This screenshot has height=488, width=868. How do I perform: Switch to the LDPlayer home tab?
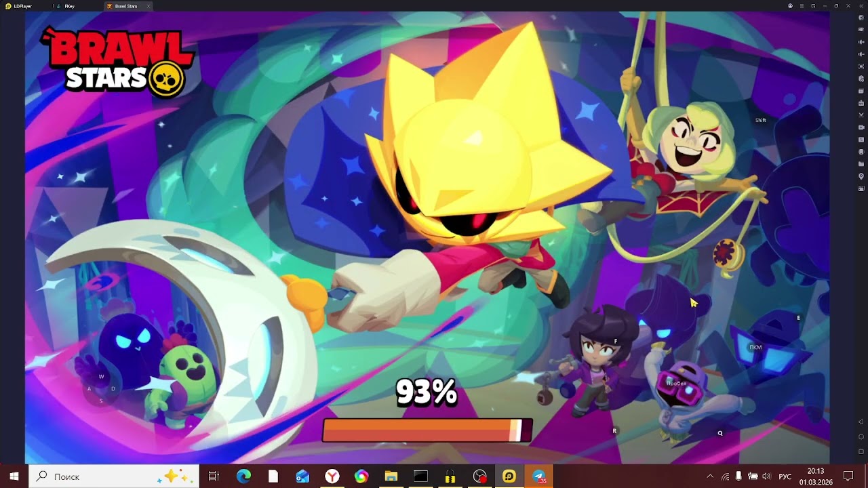point(19,6)
